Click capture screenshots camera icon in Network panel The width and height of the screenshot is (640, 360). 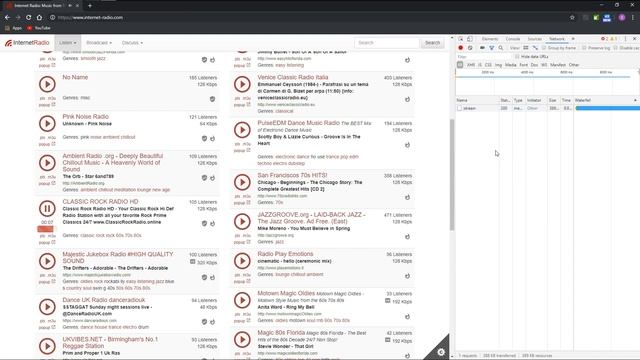482,48
